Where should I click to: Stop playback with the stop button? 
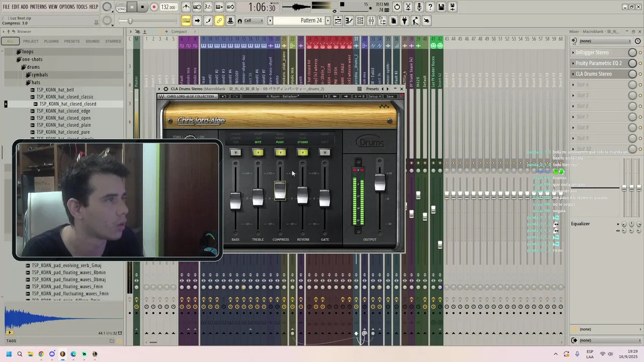pos(142,8)
